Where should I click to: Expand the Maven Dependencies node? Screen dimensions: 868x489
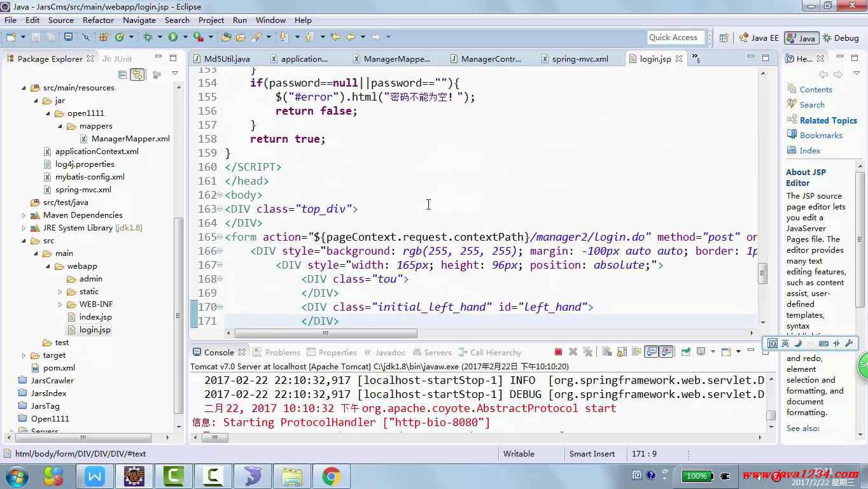[x=24, y=215]
